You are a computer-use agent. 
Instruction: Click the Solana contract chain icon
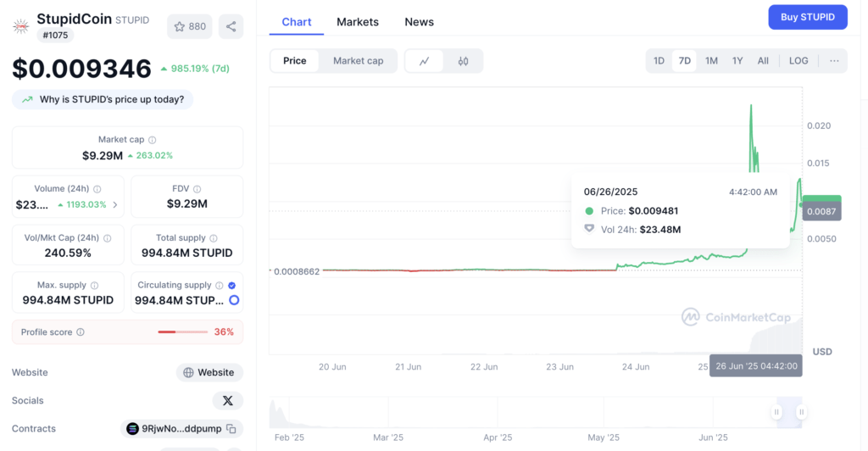pos(132,429)
